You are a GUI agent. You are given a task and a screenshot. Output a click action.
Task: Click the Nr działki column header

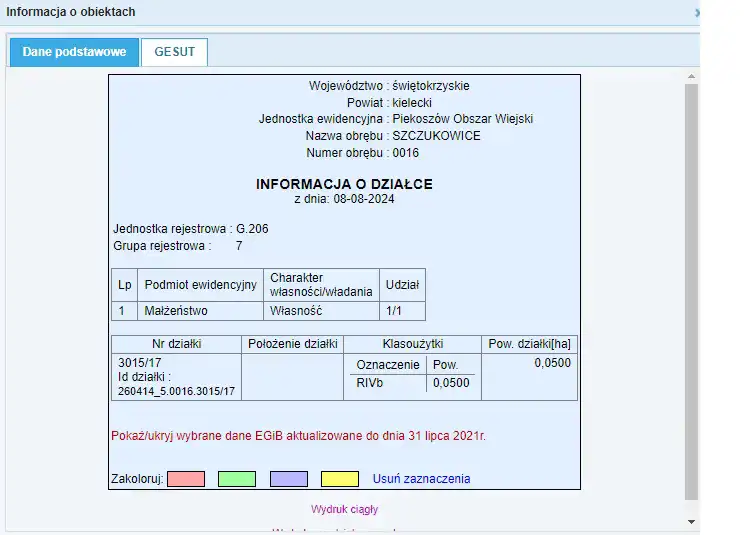point(176,343)
